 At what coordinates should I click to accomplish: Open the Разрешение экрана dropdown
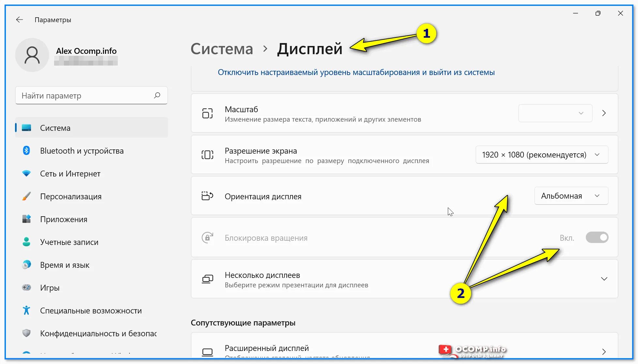(x=540, y=155)
